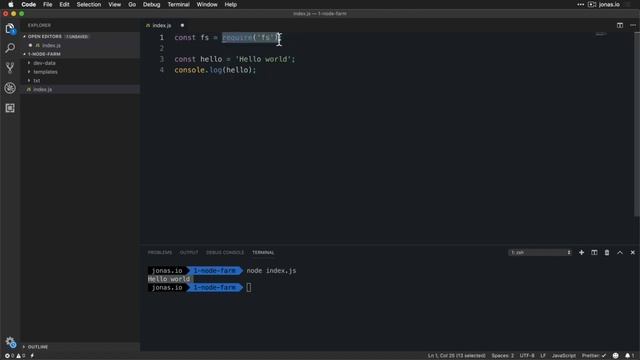Viewport: 640px width, 360px height.
Task: Click the console.log(hello) code line
Action: [215, 70]
